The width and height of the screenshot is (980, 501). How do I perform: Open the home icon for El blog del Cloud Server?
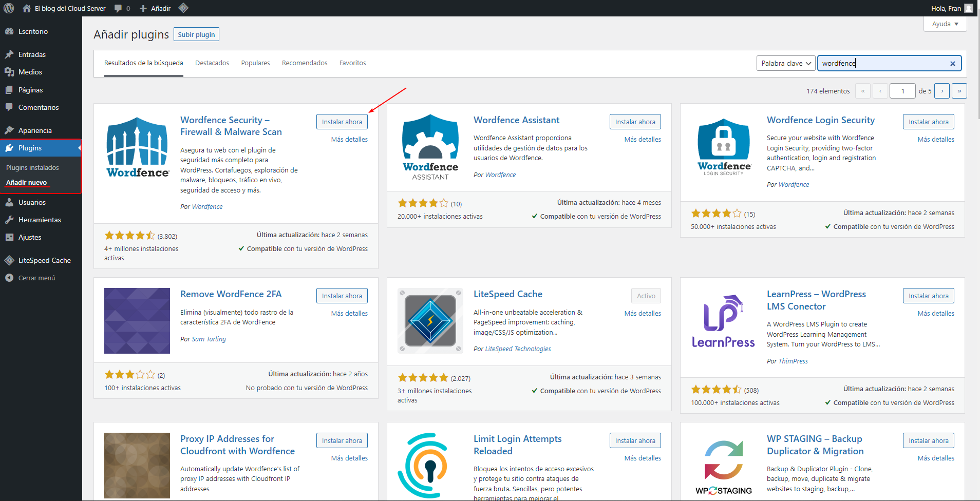tap(27, 8)
